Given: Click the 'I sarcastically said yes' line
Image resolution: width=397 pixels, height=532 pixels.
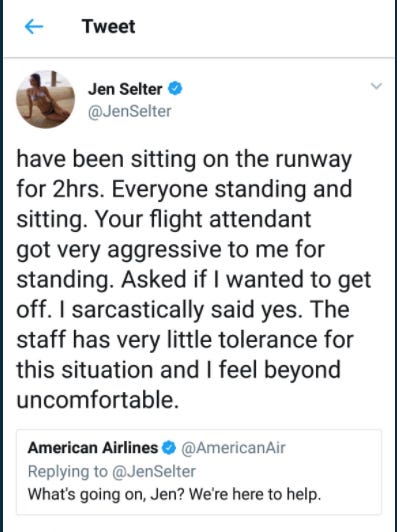Looking at the screenshot, I should (181, 309).
